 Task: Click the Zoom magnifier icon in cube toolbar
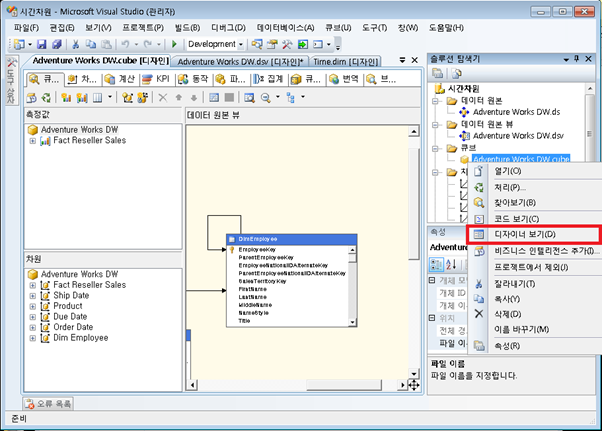tap(265, 97)
